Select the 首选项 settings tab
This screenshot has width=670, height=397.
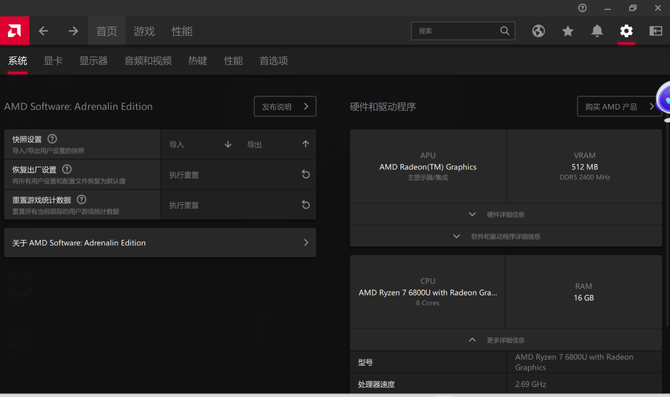pos(273,61)
